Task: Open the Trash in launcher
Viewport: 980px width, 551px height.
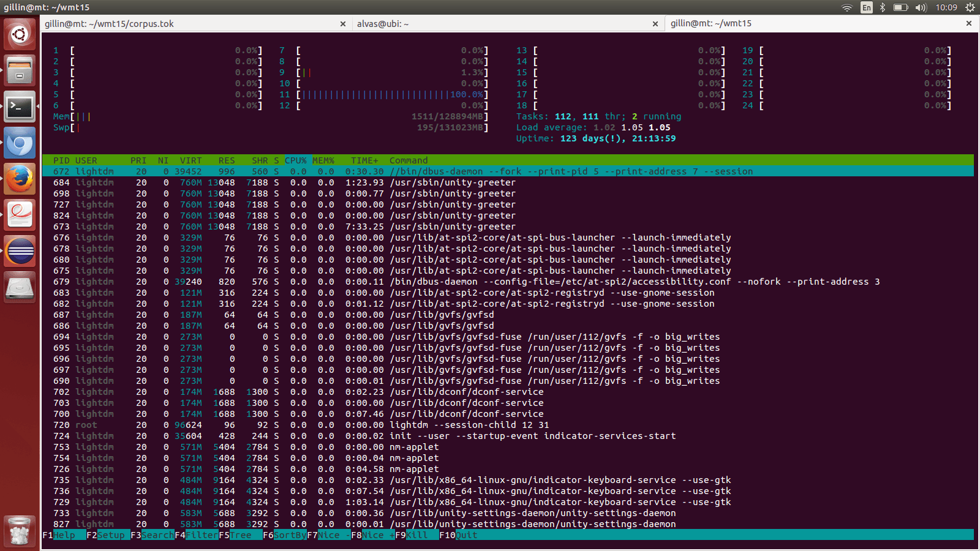Action: click(x=20, y=531)
